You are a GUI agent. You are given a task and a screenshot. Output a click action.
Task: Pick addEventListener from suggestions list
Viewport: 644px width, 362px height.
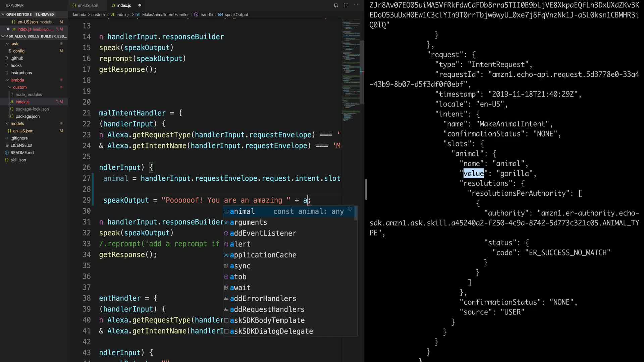pyautogui.click(x=263, y=233)
